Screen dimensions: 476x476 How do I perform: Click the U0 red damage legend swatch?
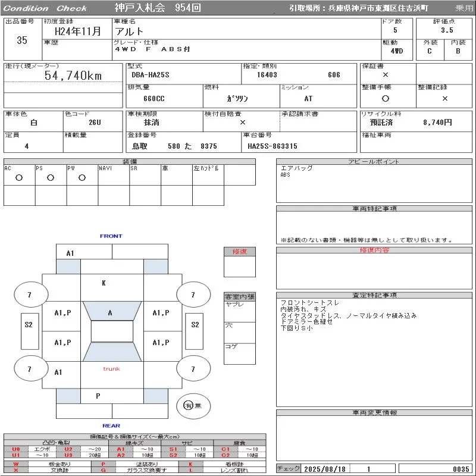coord(16,449)
